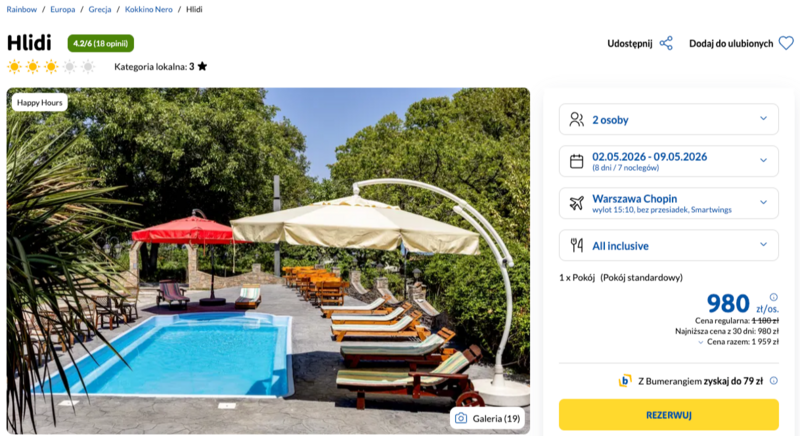
Task: Click the heart favorites icon
Action: click(x=786, y=43)
